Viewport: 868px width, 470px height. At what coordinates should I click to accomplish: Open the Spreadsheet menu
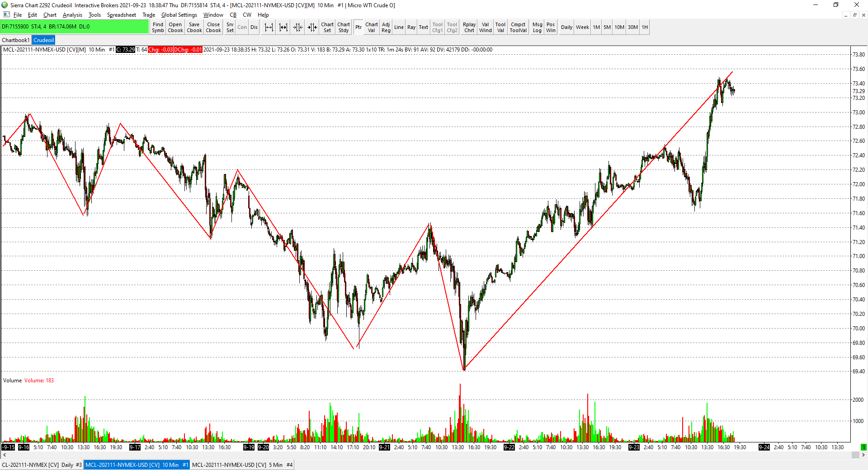coord(121,15)
